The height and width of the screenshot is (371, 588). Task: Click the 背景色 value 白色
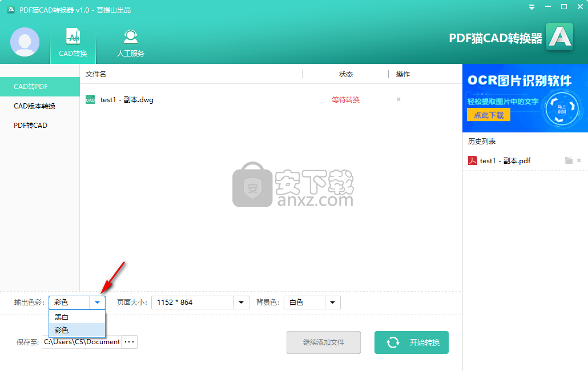304,303
